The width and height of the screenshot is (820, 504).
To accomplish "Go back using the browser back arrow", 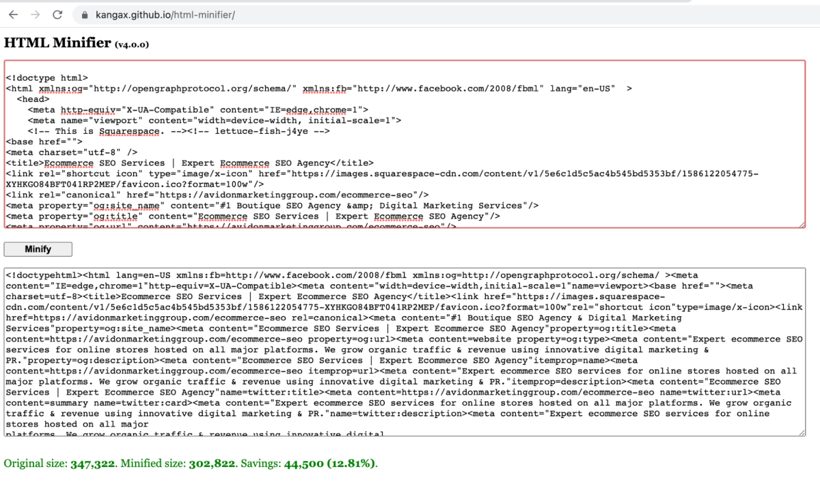I will pyautogui.click(x=12, y=14).
